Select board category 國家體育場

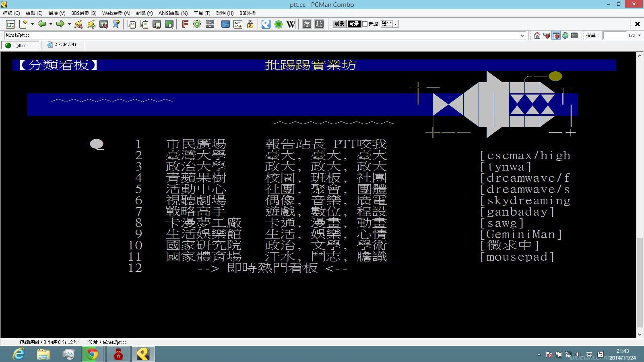click(204, 257)
